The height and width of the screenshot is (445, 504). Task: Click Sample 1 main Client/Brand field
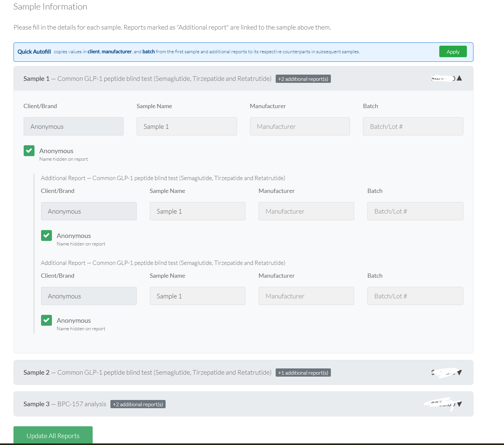74,127
